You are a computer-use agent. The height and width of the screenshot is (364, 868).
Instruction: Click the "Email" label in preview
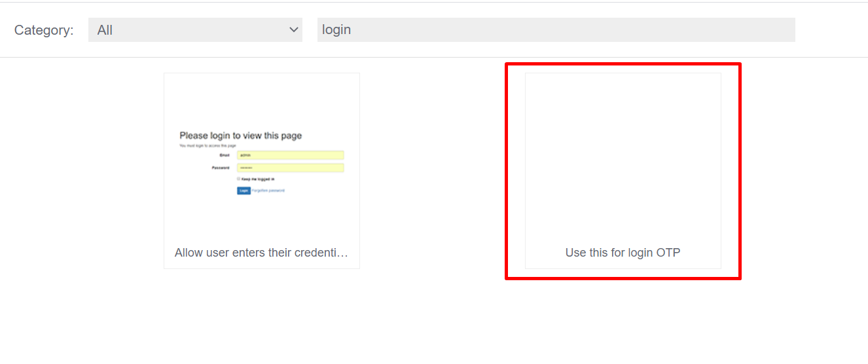click(225, 155)
